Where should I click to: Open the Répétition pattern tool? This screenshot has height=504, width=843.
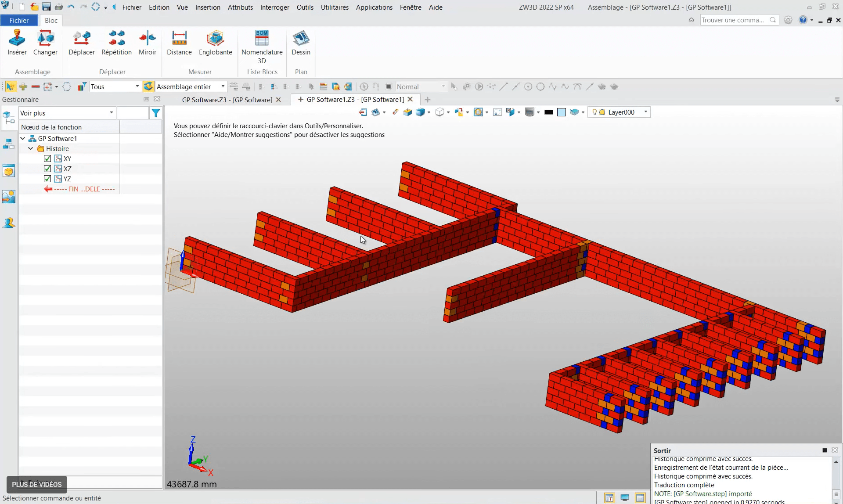(116, 43)
